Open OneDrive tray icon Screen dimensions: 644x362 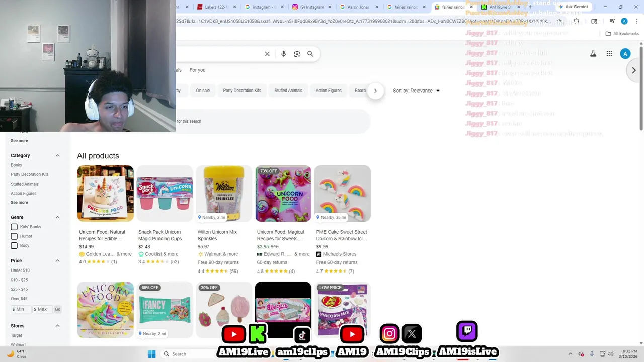(x=581, y=354)
